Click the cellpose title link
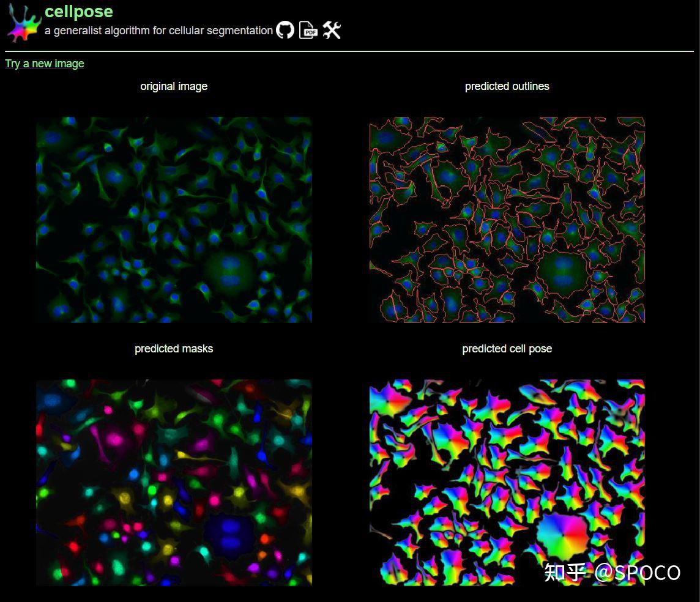Image resolution: width=700 pixels, height=602 pixels. coord(78,12)
